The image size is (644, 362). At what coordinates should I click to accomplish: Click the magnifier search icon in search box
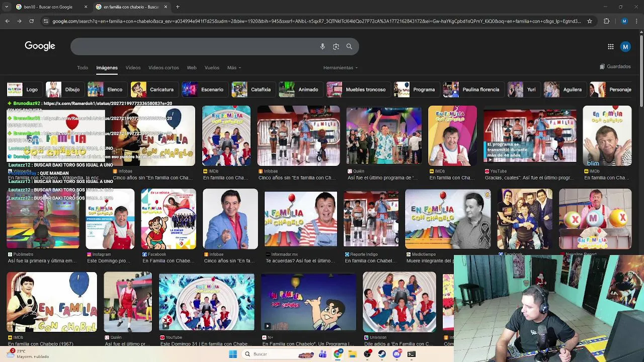tap(349, 46)
